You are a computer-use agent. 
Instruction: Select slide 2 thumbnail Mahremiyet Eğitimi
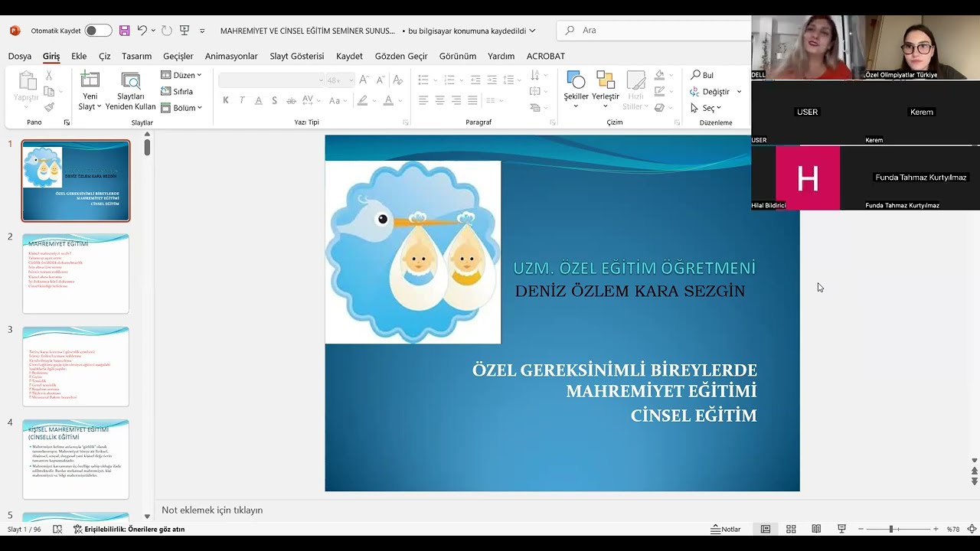point(76,274)
